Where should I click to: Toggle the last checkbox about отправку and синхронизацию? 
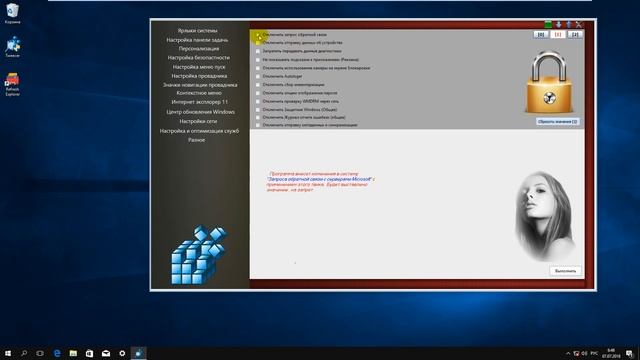coord(258,125)
